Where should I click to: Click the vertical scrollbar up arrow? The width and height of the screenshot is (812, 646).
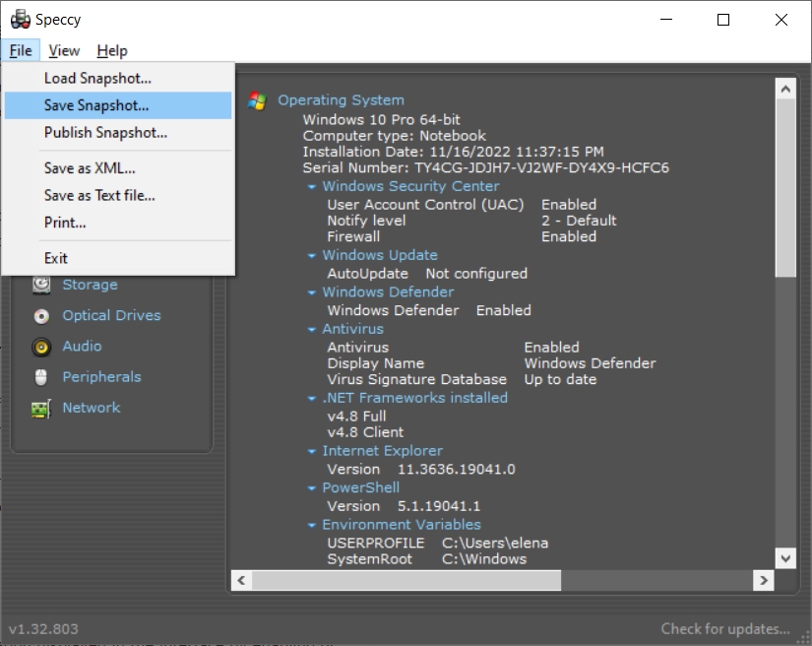click(785, 89)
